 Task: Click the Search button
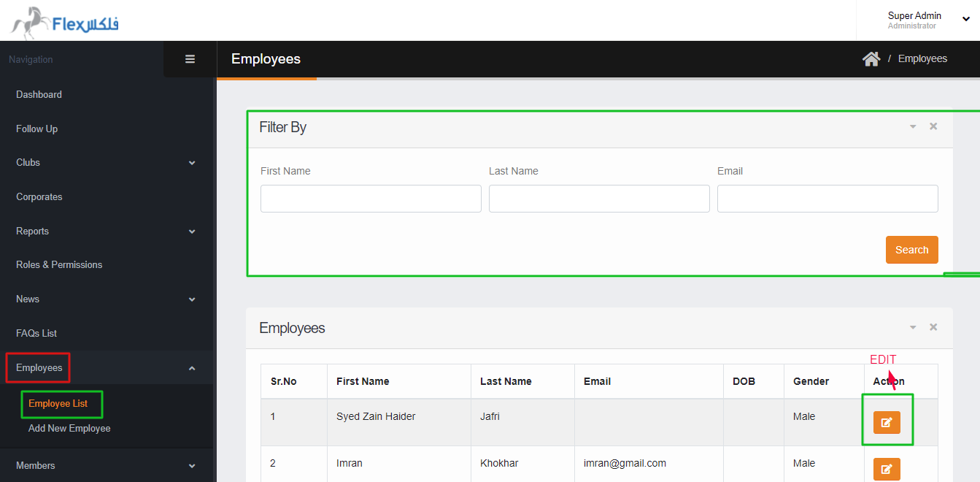(911, 249)
